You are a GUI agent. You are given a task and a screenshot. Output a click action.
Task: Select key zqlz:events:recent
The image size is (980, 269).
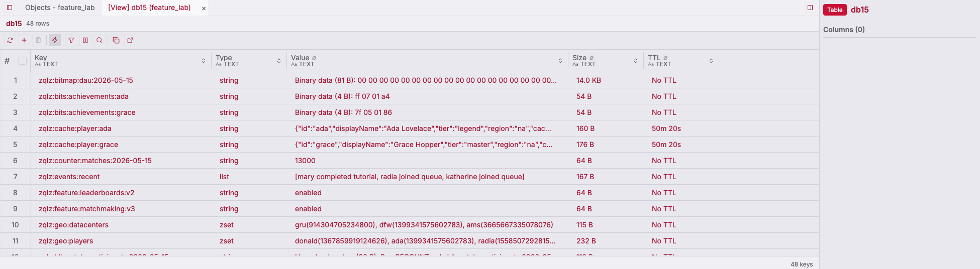[69, 177]
